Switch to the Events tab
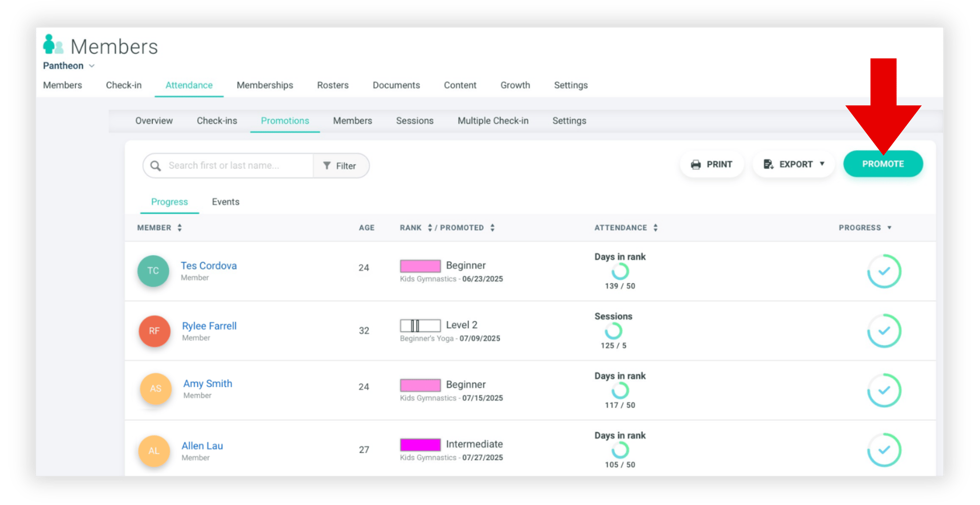The width and height of the screenshot is (980, 505). coord(225,202)
